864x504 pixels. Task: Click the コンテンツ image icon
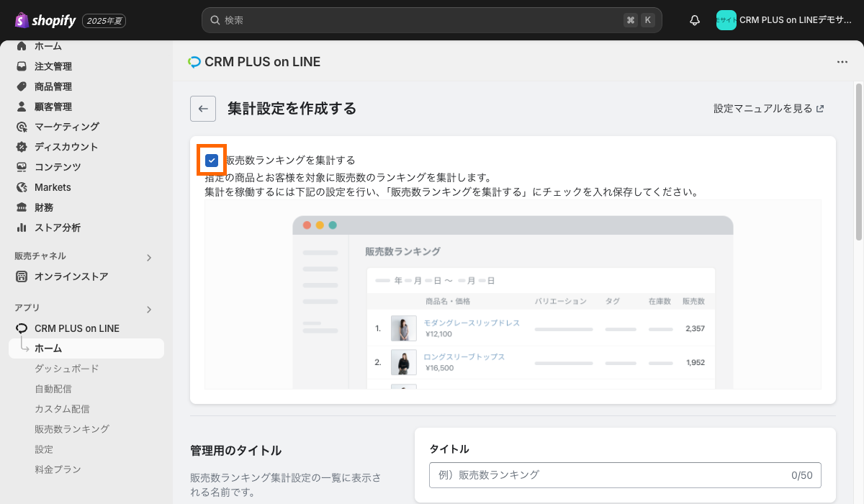click(22, 167)
